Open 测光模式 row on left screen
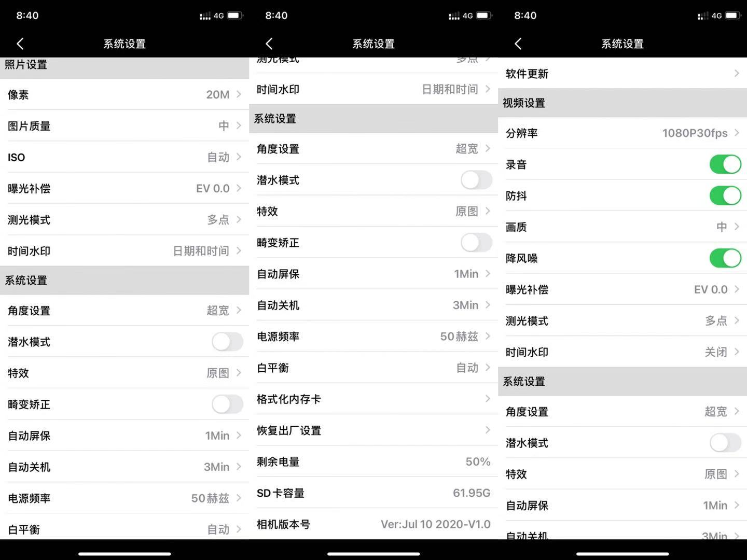 [125, 220]
